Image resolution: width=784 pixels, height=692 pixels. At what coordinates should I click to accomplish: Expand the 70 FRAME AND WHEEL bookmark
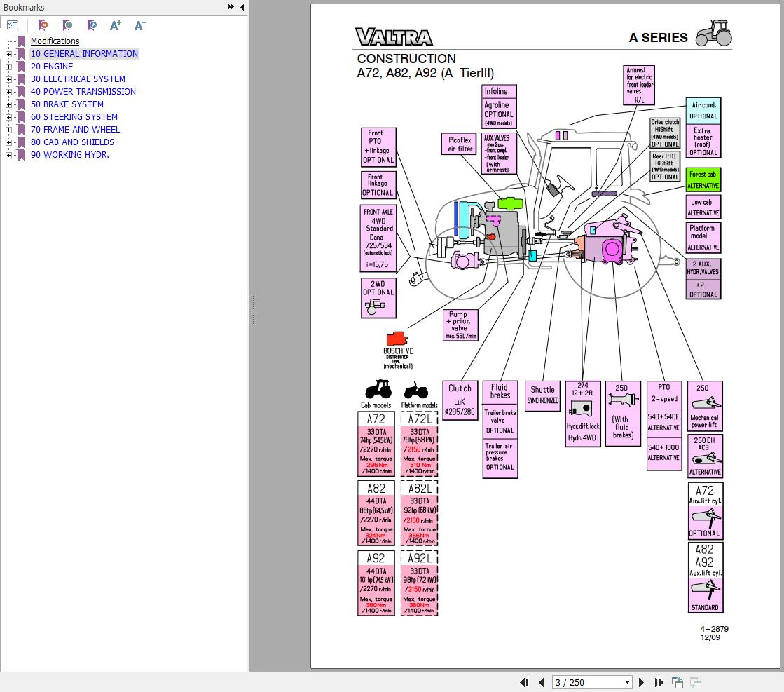[x=8, y=130]
